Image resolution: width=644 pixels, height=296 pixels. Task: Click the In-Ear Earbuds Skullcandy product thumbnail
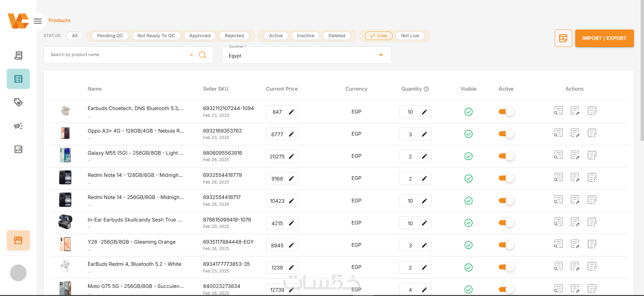[x=65, y=222]
